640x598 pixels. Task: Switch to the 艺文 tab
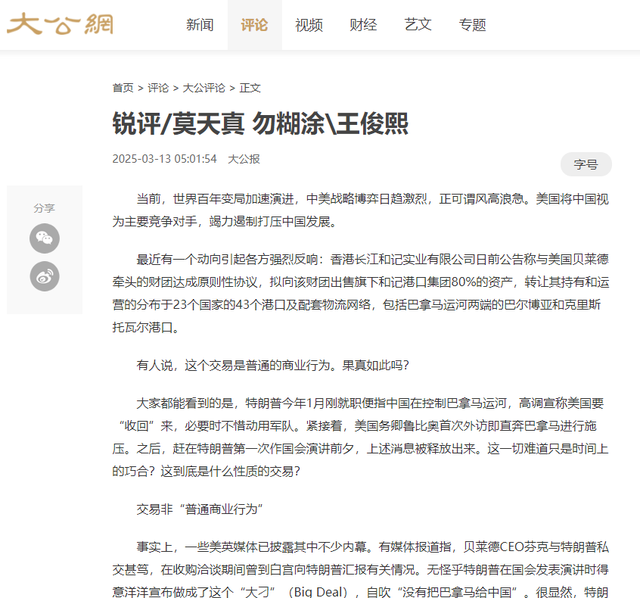[418, 25]
